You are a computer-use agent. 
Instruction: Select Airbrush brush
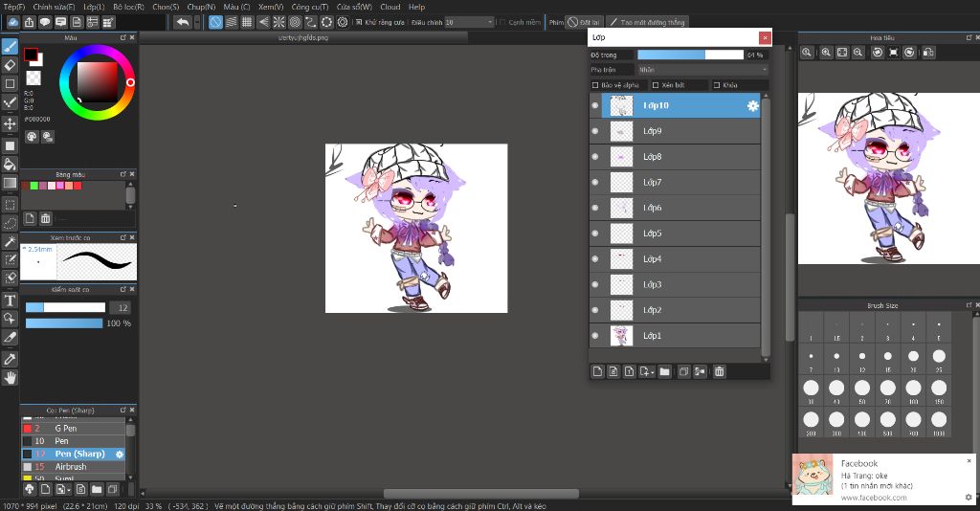point(73,467)
